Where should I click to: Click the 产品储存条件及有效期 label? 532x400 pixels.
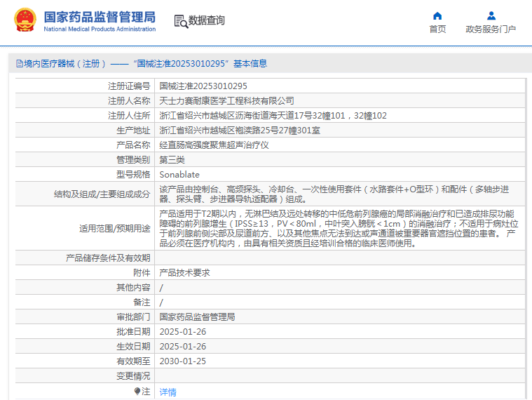coord(108,258)
